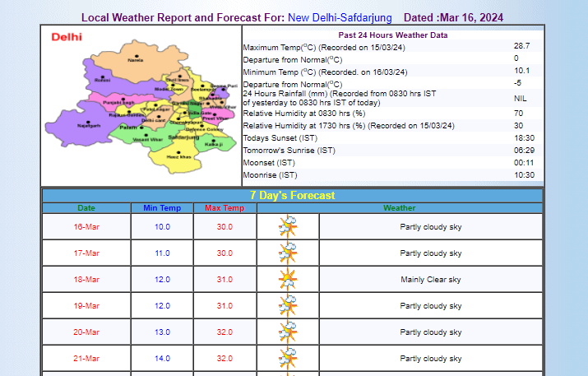The height and width of the screenshot is (376, 588).
Task: Click Mainly Clear sky weather text
Action: coord(430,280)
